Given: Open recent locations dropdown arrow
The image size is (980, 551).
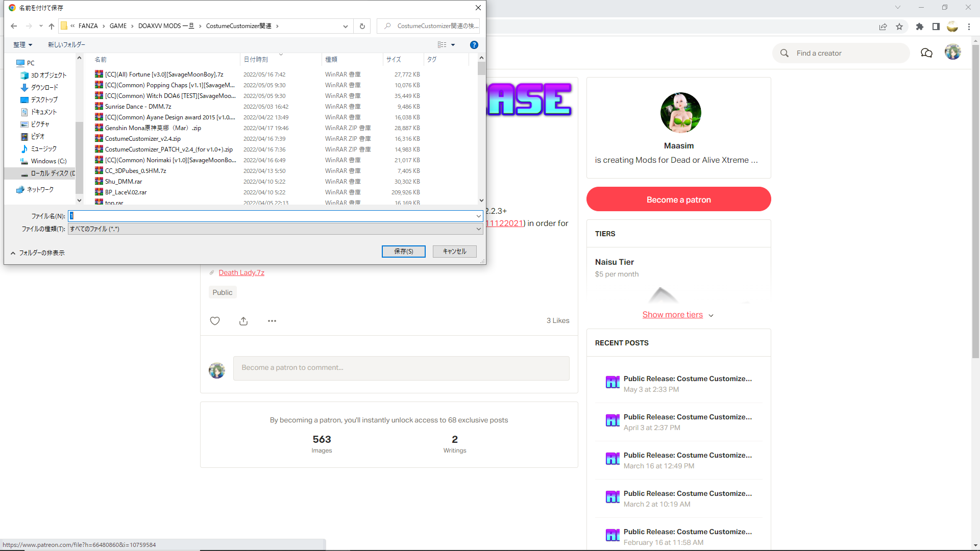Looking at the screenshot, I should [41, 26].
